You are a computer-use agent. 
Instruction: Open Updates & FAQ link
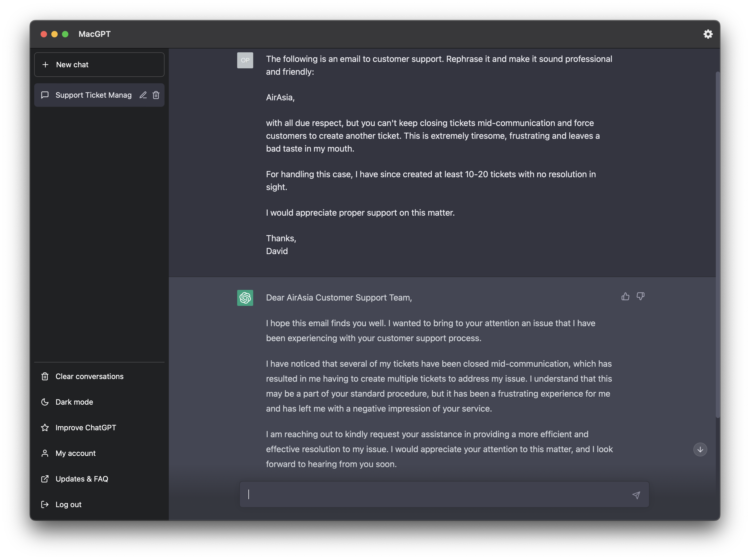[x=99, y=479]
